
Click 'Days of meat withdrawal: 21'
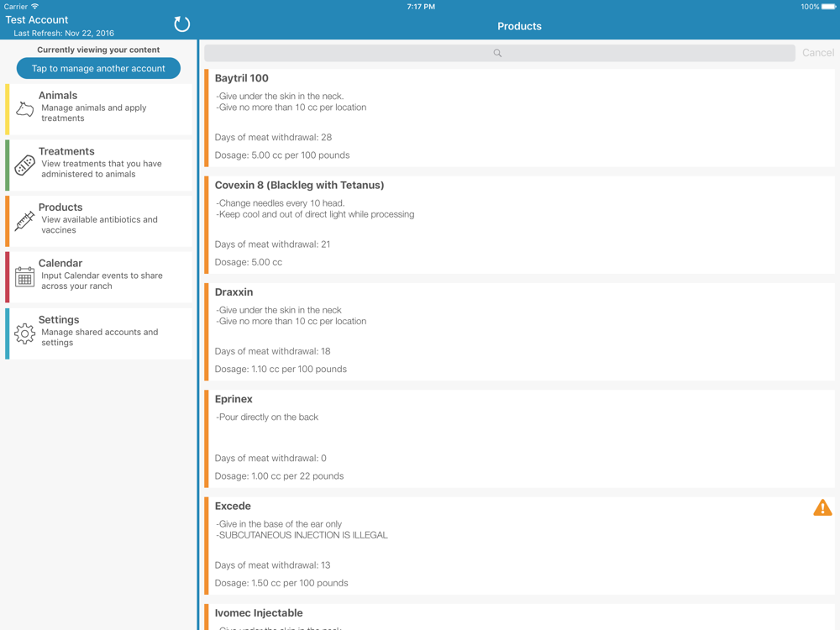(273, 244)
